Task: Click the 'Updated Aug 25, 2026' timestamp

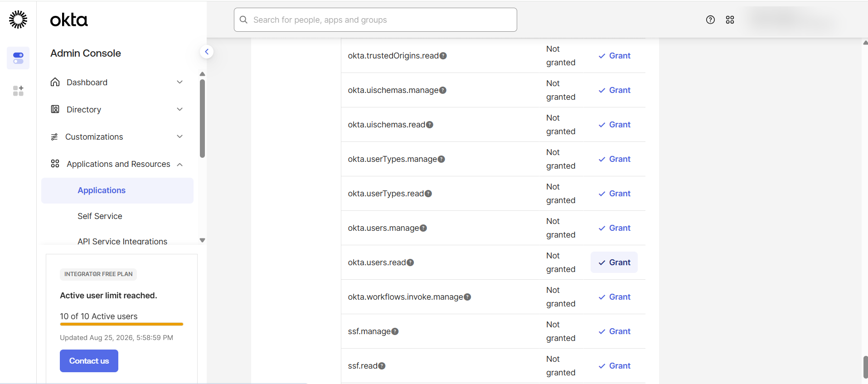Action: tap(116, 338)
